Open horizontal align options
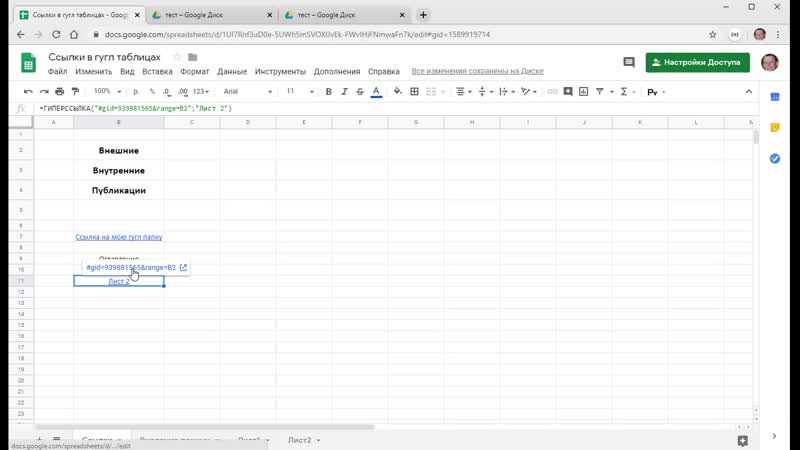Image resolution: width=800 pixels, height=450 pixels. [463, 91]
